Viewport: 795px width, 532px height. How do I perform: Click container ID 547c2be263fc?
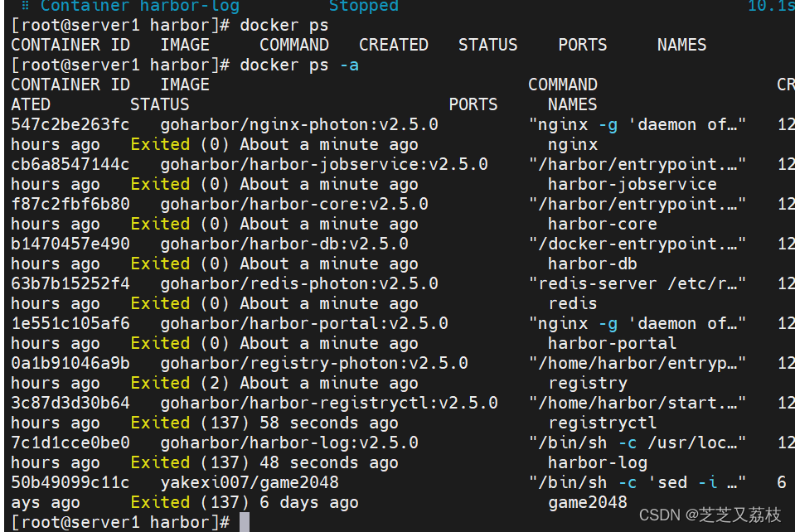click(x=70, y=124)
